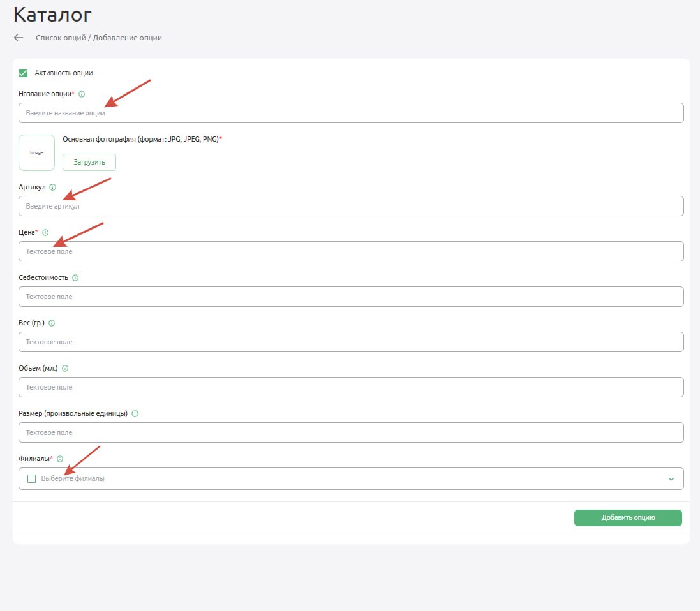Expand the Филиалы dropdown chevron
This screenshot has width=700, height=611.
tap(671, 479)
